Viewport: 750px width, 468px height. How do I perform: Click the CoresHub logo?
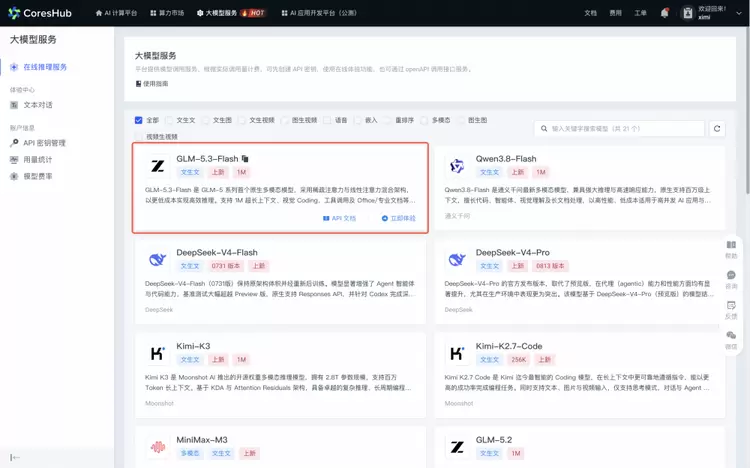tap(40, 13)
